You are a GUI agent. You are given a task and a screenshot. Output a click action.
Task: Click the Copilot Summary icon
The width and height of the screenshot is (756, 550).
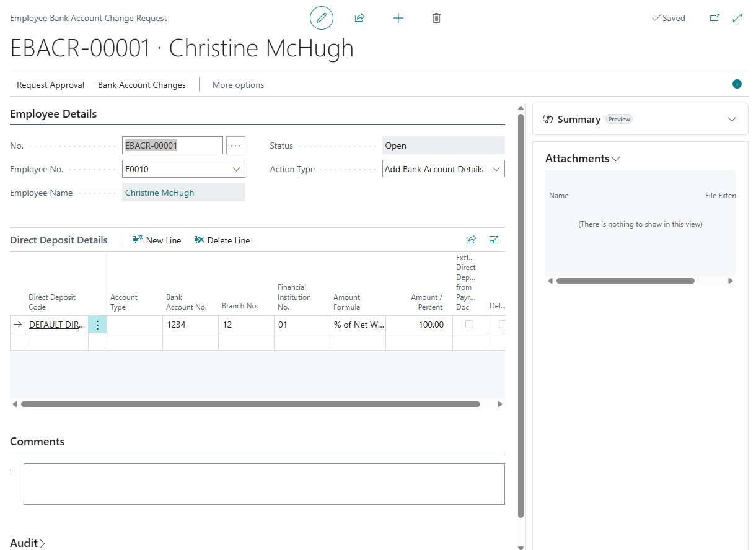pos(548,119)
